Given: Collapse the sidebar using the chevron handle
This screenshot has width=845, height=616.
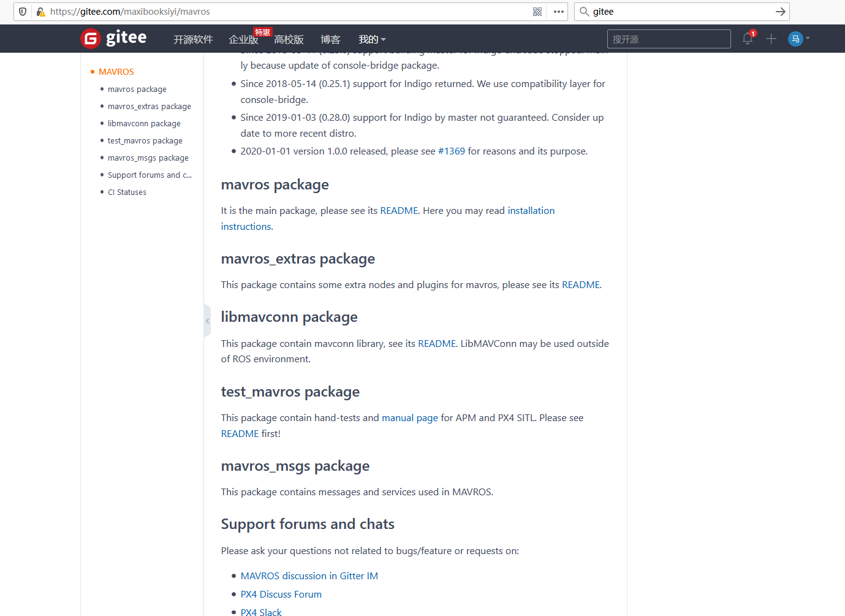Looking at the screenshot, I should click(207, 321).
